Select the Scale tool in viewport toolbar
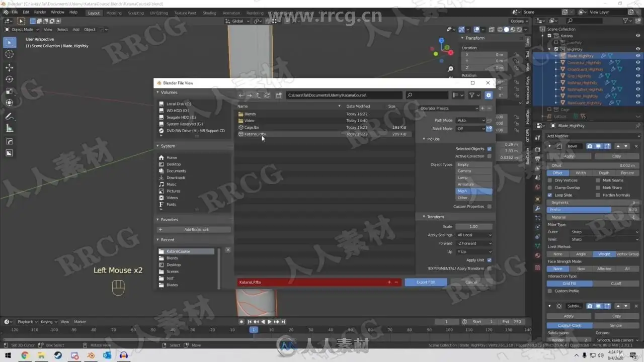Viewport: 644px width, 362px height. pos(10,91)
